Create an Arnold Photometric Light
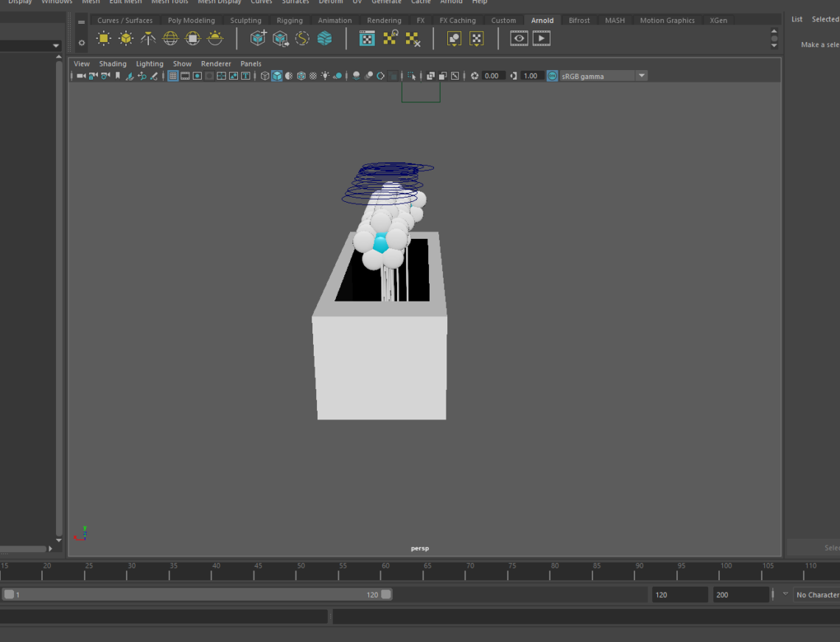 (x=148, y=38)
